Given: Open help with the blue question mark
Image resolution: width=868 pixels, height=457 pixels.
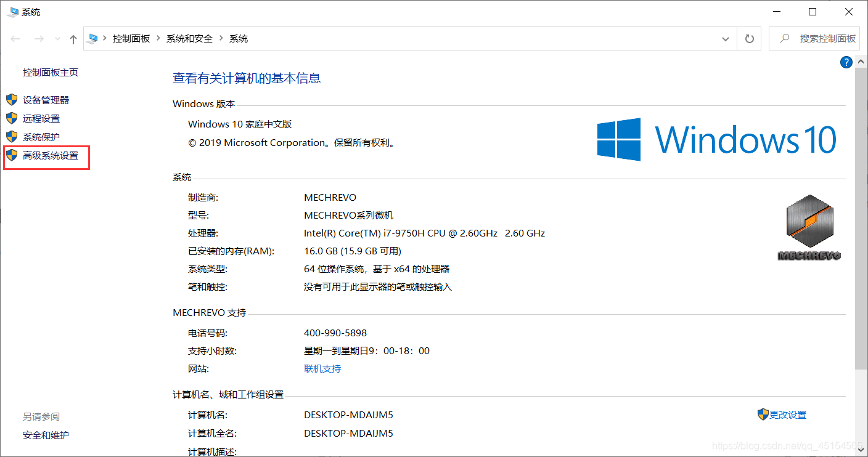Looking at the screenshot, I should pos(846,62).
